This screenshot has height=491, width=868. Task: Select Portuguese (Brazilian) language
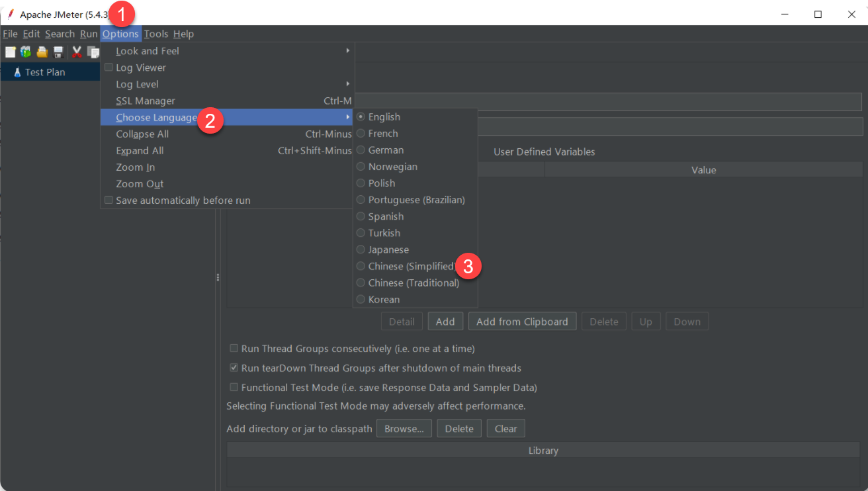pos(415,199)
